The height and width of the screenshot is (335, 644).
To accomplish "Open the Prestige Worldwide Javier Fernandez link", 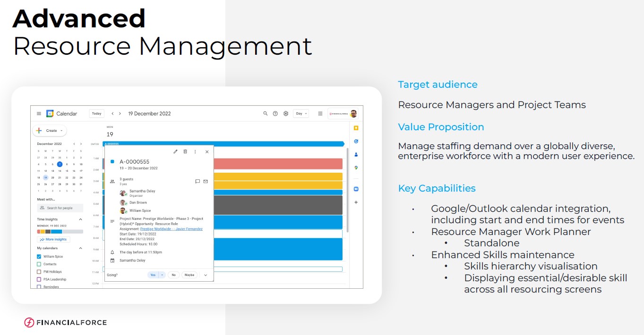I will [171, 229].
